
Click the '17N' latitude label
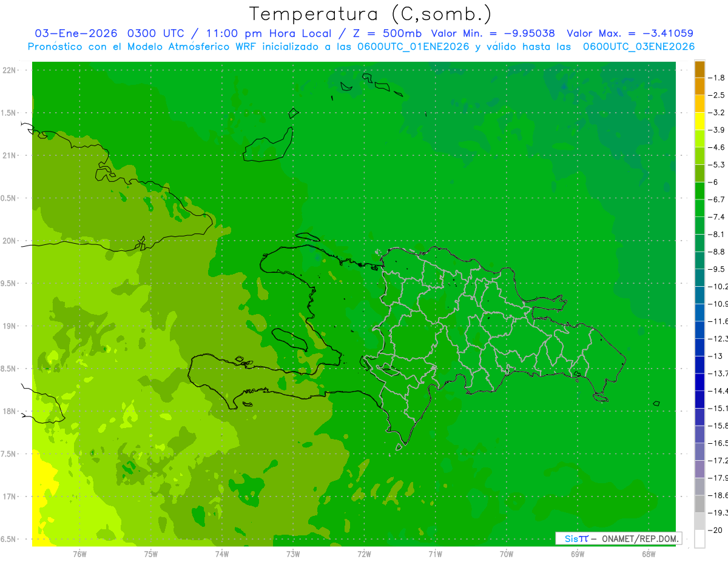pos(10,497)
